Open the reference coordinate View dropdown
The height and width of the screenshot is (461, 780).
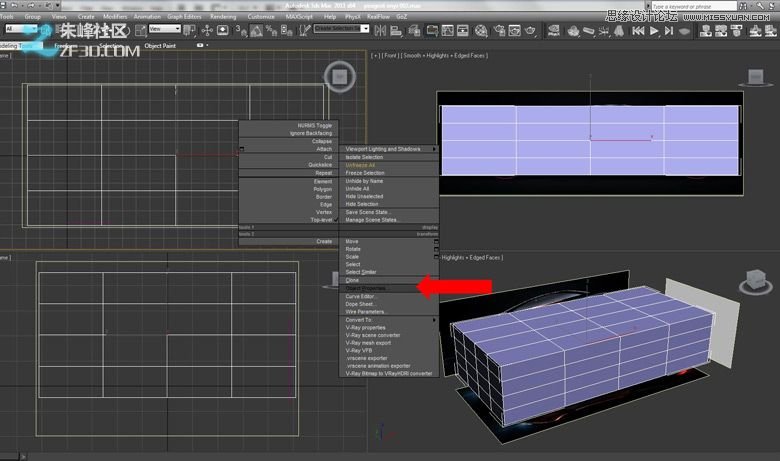[163, 30]
